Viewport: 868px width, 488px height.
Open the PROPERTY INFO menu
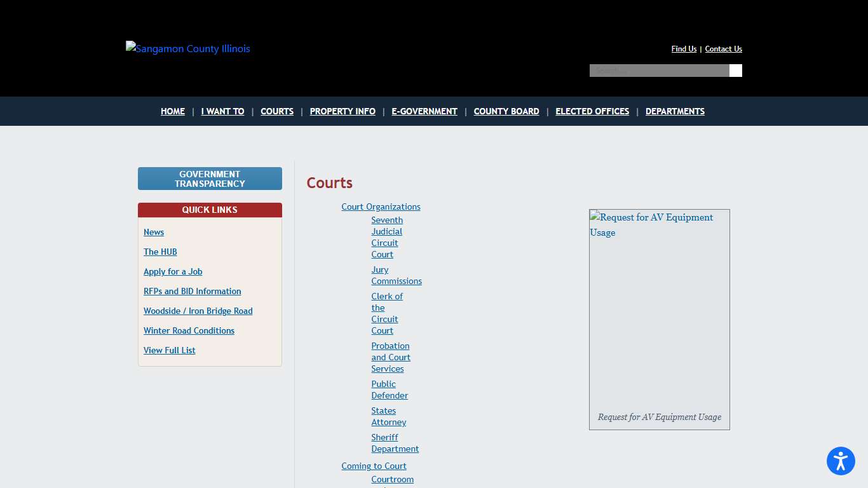tap(342, 111)
